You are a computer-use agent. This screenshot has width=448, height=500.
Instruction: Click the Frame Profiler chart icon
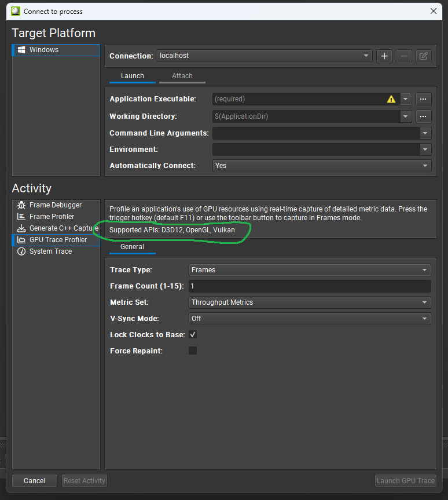click(21, 217)
